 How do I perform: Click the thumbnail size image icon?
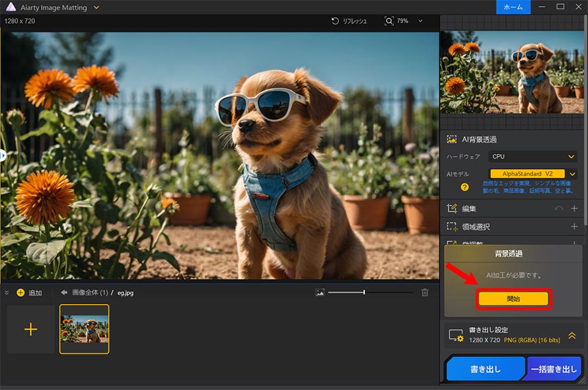pyautogui.click(x=320, y=292)
